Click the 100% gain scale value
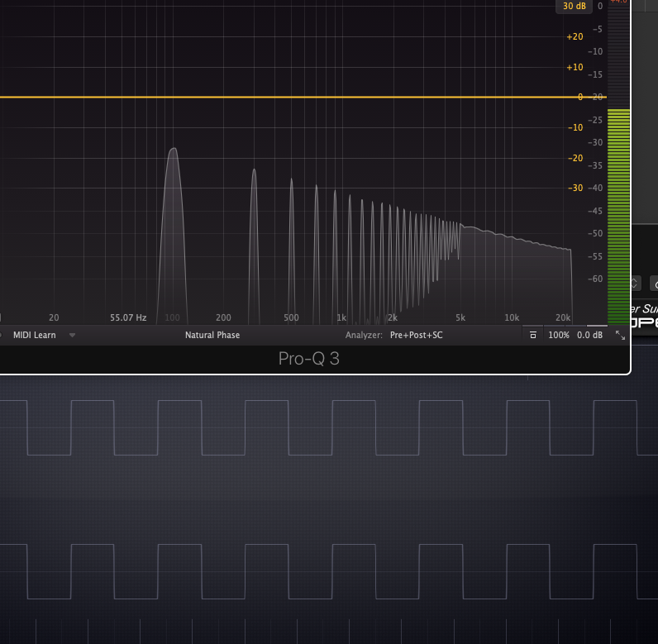 pos(559,335)
